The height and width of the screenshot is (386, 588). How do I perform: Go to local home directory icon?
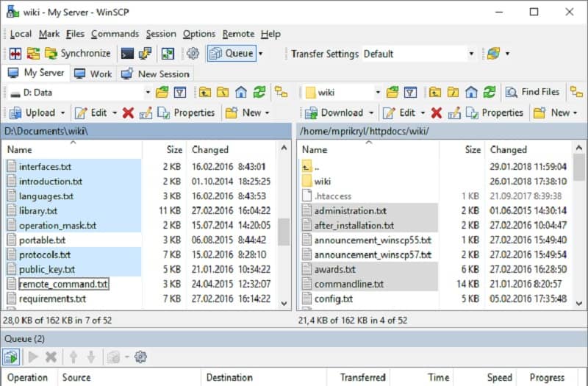pyautogui.click(x=241, y=93)
